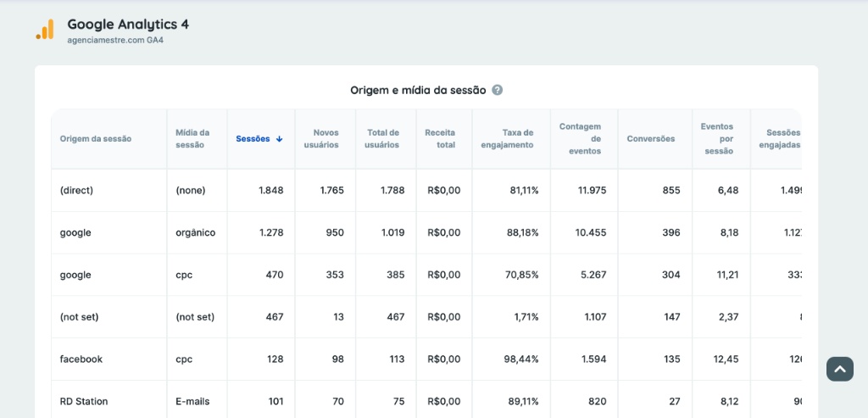This screenshot has width=868, height=418.
Task: Click the 5.267 event count value
Action: click(593, 275)
